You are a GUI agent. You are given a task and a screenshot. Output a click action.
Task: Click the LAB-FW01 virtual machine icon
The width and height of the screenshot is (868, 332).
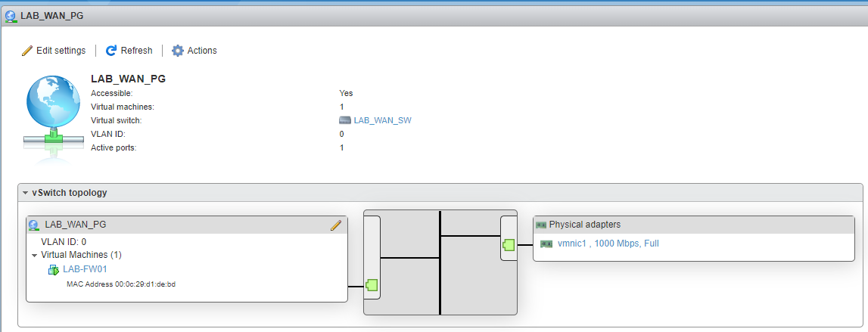click(x=54, y=270)
